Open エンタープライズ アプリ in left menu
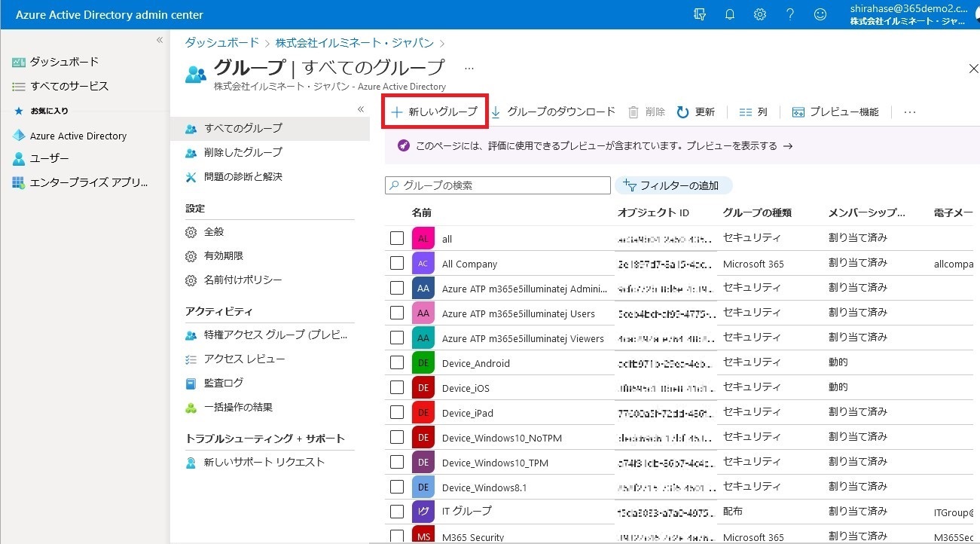The image size is (980, 544). (80, 182)
